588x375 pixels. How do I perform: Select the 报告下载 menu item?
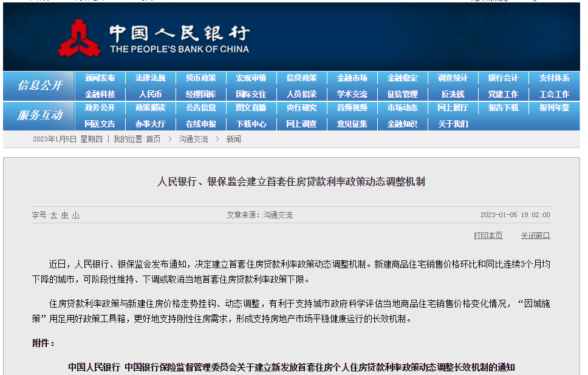tap(503, 108)
